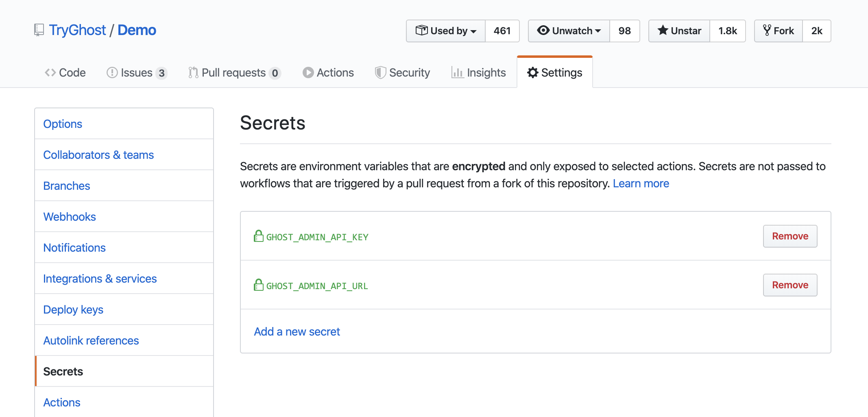
Task: Click the repository book icon beside TryGhost
Action: pyautogui.click(x=39, y=30)
